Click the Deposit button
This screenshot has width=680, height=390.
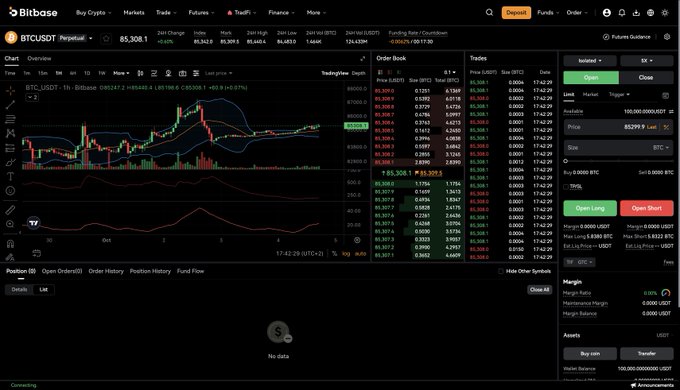point(516,13)
